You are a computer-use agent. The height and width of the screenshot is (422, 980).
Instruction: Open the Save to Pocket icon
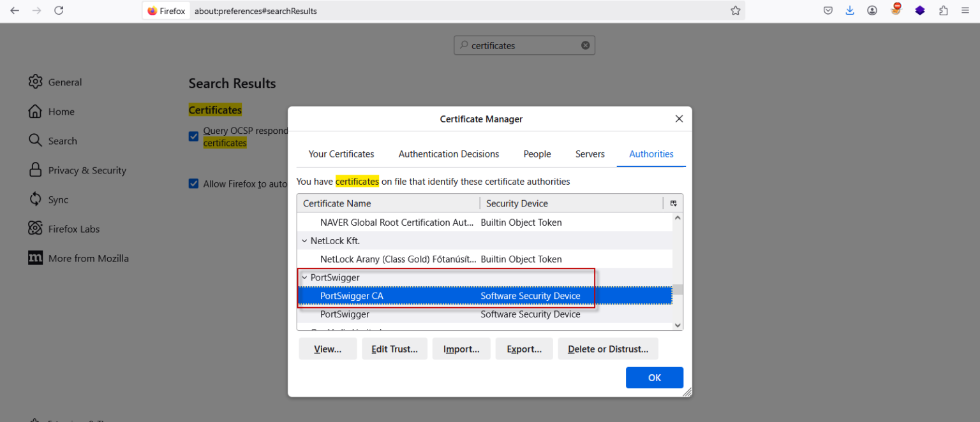pyautogui.click(x=828, y=10)
